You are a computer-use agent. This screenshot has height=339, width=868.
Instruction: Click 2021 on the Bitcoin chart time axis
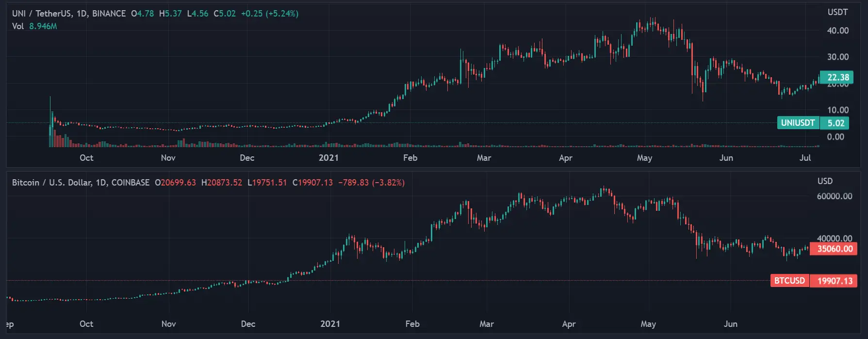(330, 324)
